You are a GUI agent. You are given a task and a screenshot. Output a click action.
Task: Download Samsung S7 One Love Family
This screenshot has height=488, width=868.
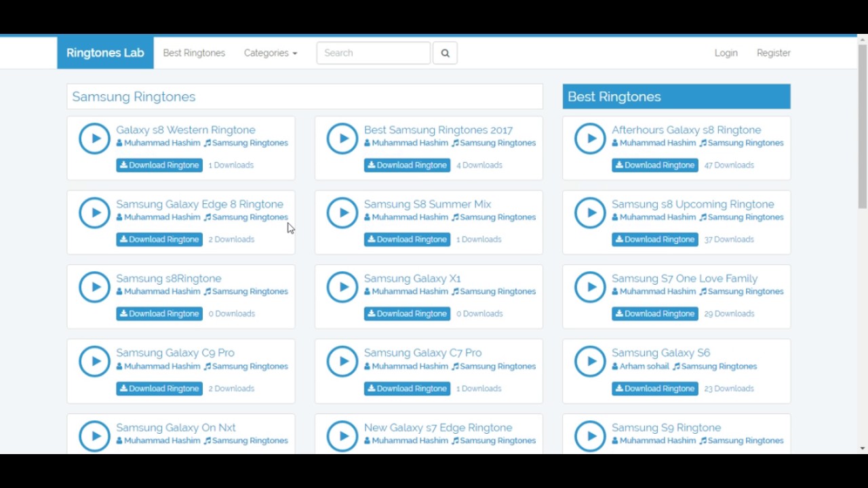coord(655,314)
